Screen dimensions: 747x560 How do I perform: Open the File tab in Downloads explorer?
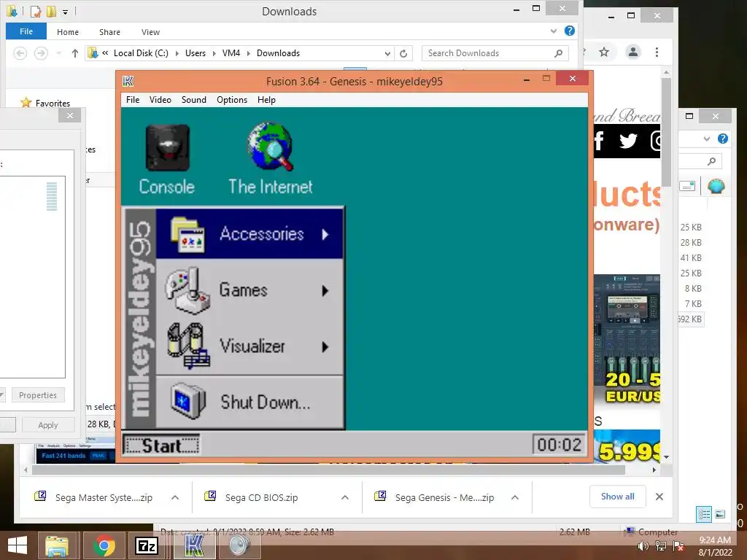click(26, 31)
